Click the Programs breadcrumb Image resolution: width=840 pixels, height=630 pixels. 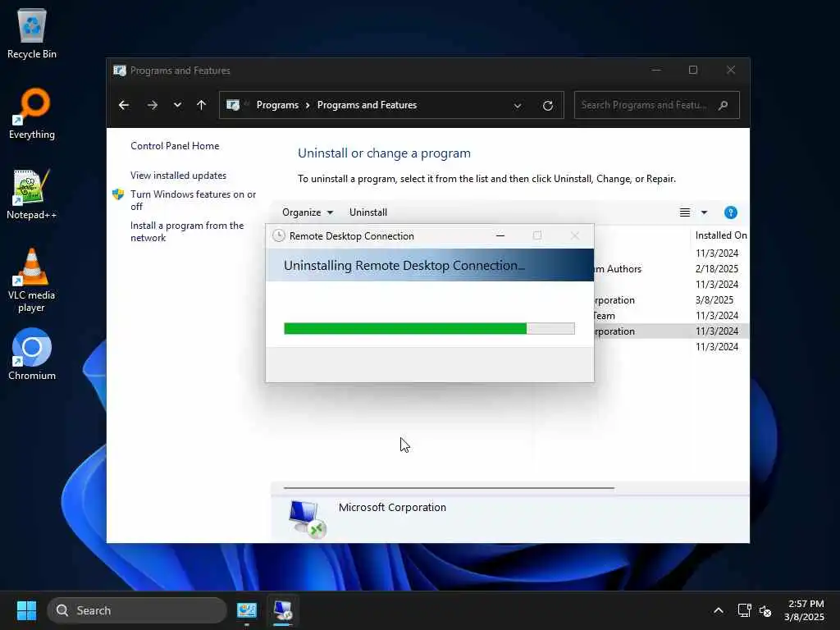[x=277, y=105]
